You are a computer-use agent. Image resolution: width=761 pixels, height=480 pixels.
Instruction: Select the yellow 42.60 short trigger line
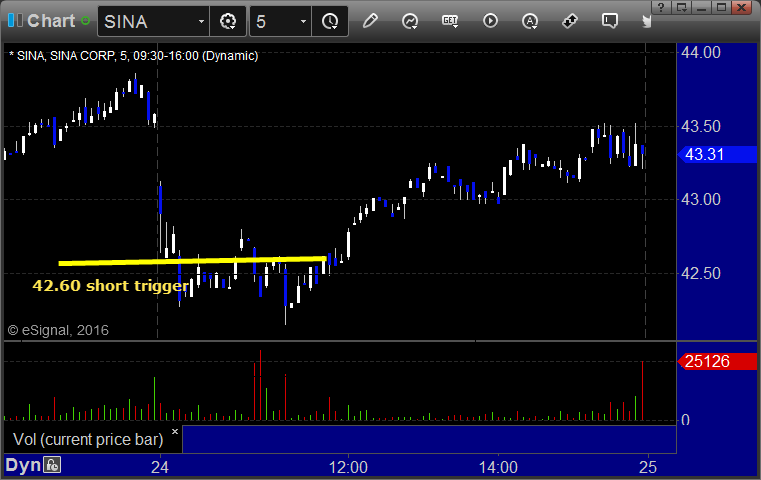pos(192,261)
